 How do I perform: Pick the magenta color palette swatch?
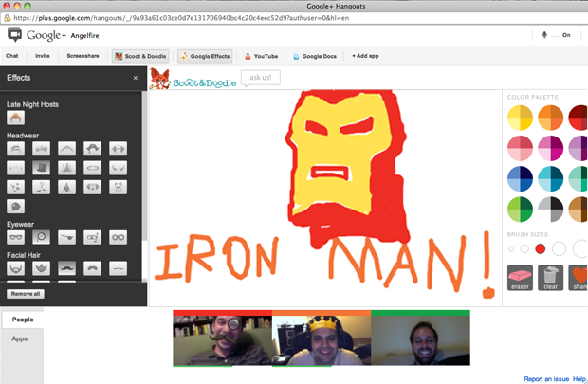pos(550,148)
